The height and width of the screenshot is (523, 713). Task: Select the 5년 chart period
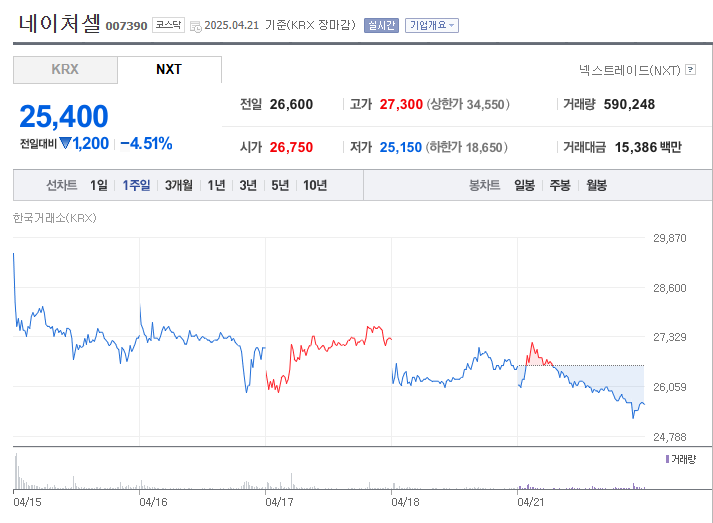coord(280,185)
